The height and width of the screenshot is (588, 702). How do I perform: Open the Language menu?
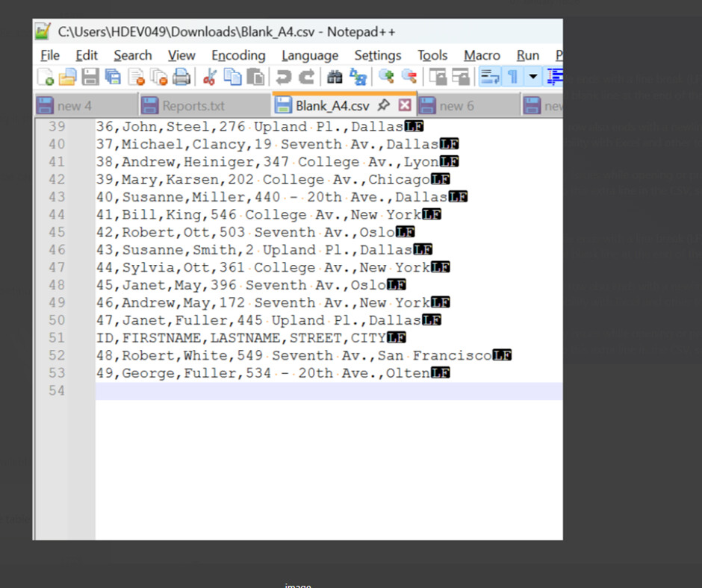click(x=310, y=55)
